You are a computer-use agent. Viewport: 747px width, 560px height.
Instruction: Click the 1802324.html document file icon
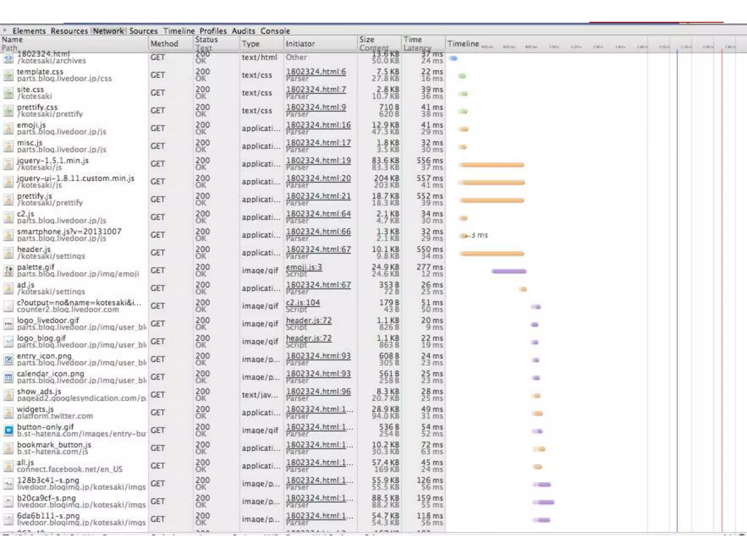[8, 58]
